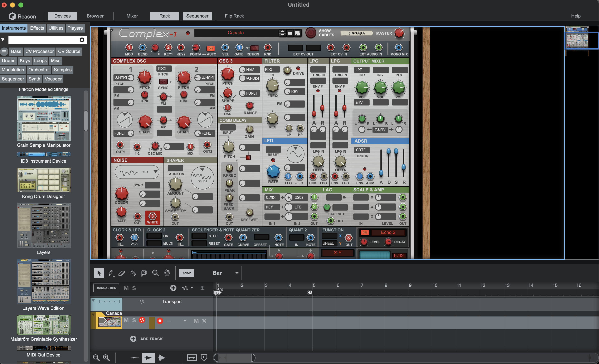This screenshot has height=364, width=599.
Task: Toggle the SYNC ON switch in Complex Osc
Action: click(x=164, y=82)
